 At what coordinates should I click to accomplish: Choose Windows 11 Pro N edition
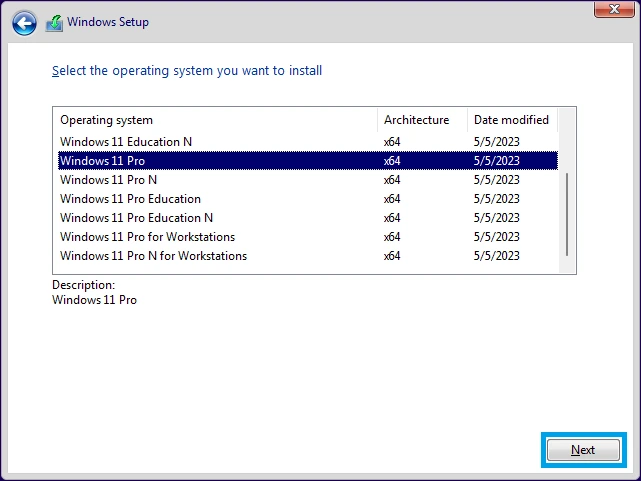click(108, 180)
